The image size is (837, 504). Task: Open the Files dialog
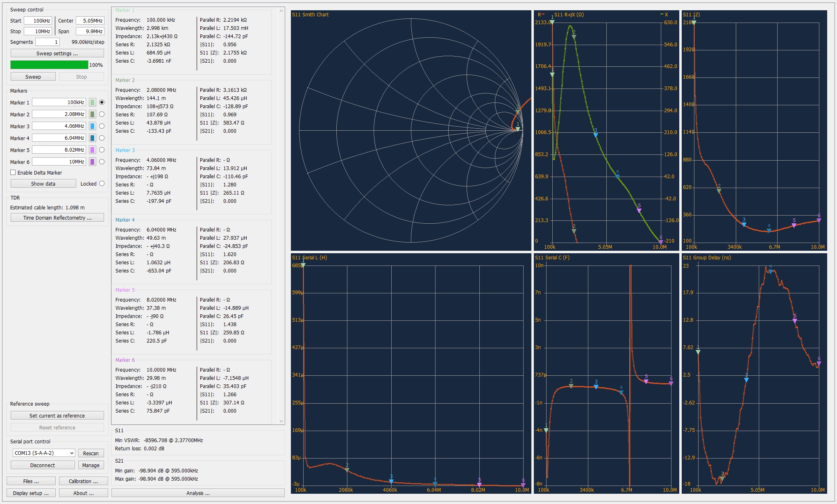31,481
